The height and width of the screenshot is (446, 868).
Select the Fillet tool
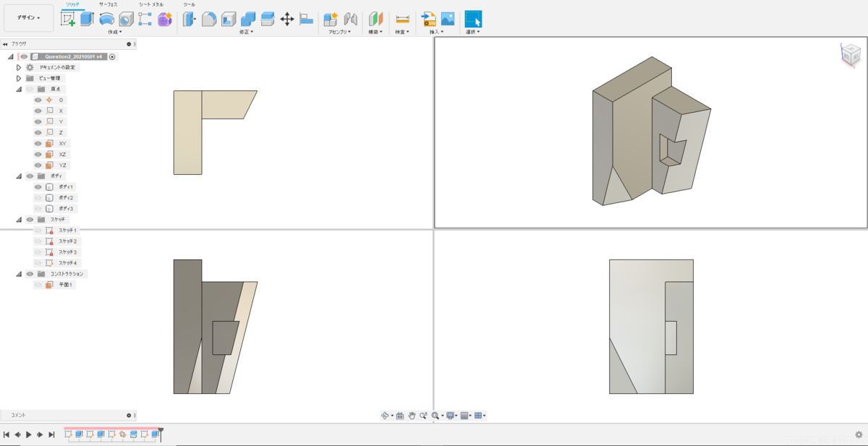tap(209, 20)
